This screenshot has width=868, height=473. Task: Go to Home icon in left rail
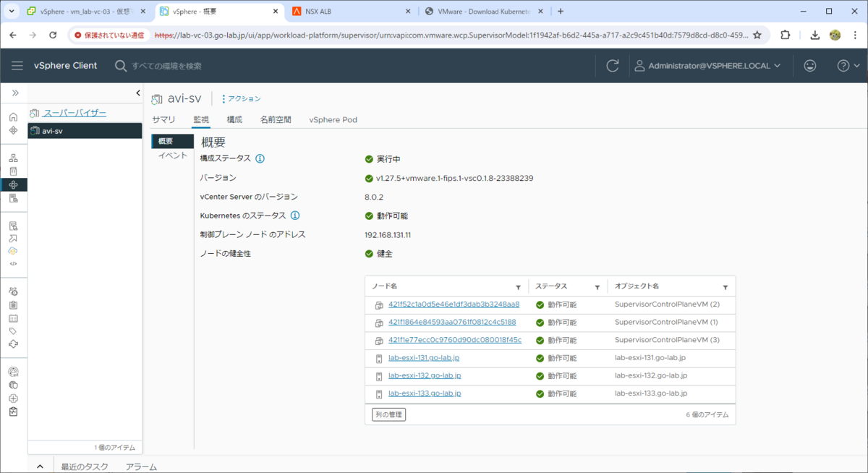[x=13, y=117]
